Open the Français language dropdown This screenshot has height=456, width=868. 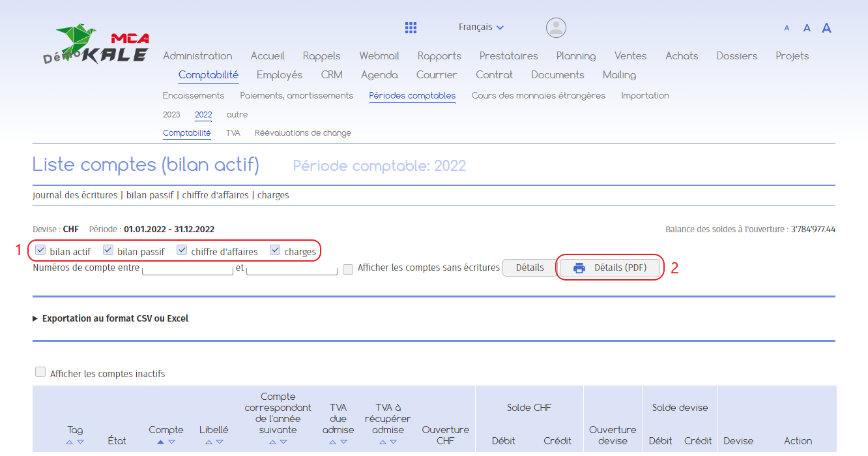click(481, 27)
